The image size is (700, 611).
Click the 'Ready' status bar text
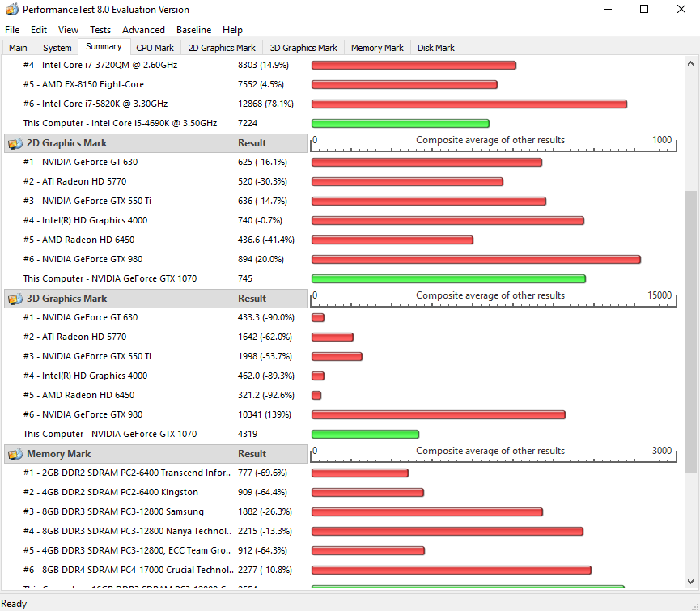14,604
